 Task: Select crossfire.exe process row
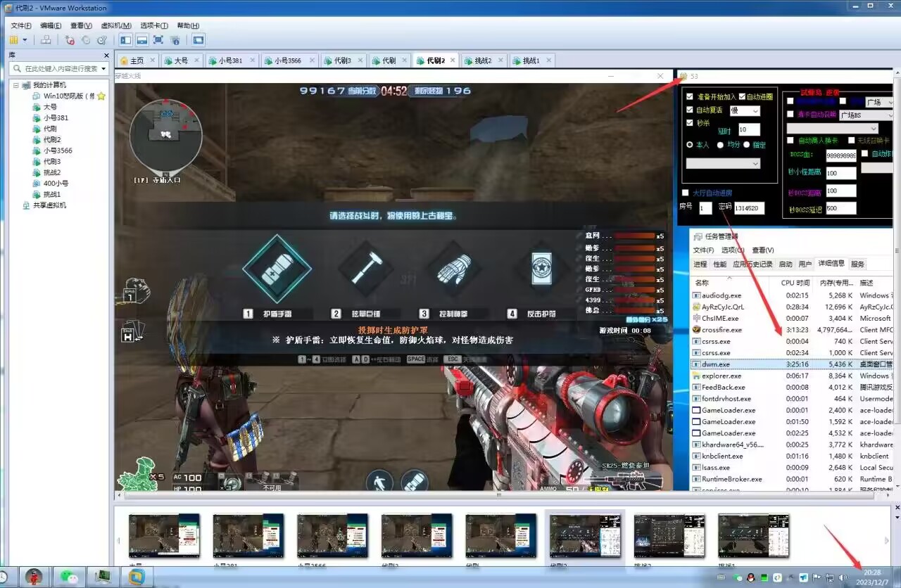click(x=792, y=330)
